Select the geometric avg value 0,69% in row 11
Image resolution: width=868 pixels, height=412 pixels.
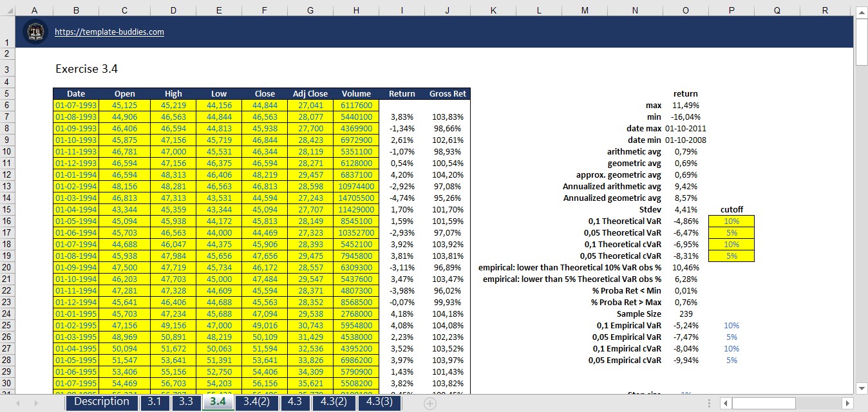pos(685,163)
